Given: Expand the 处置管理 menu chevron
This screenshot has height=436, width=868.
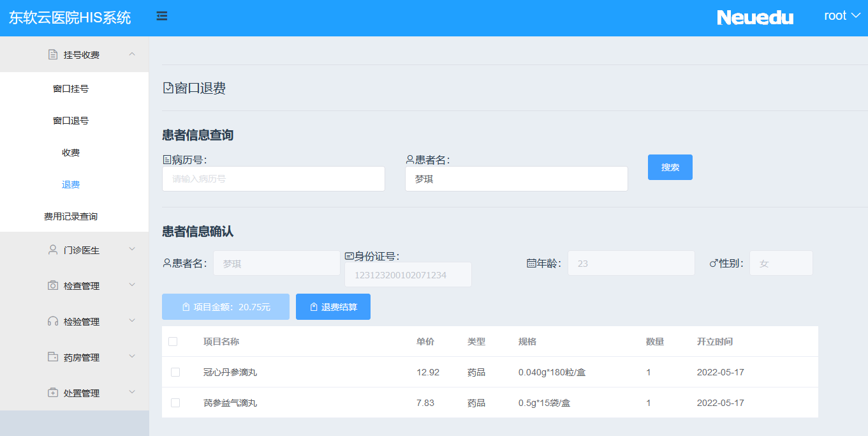Looking at the screenshot, I should click(132, 392).
